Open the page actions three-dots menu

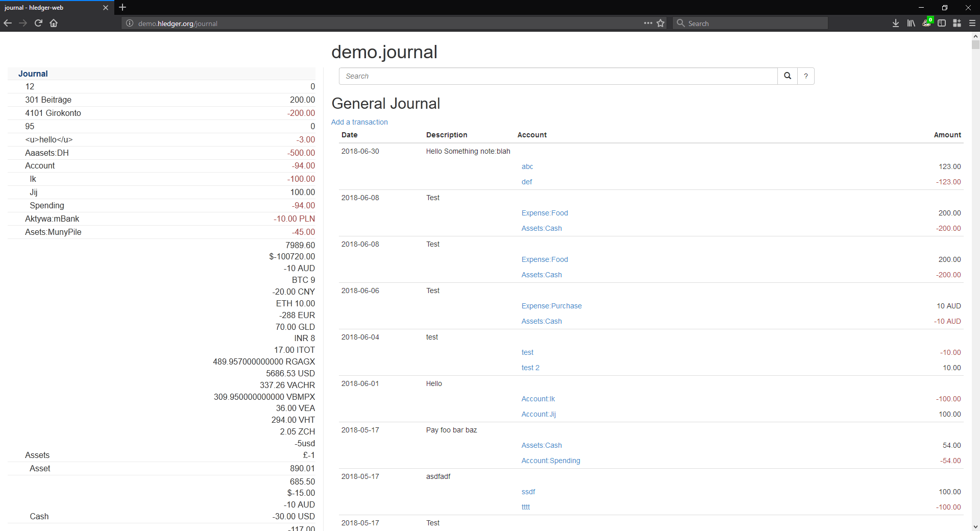point(648,23)
